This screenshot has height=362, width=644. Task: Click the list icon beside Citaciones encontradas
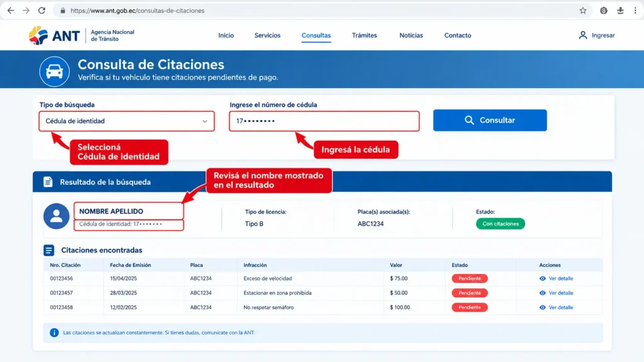point(49,250)
